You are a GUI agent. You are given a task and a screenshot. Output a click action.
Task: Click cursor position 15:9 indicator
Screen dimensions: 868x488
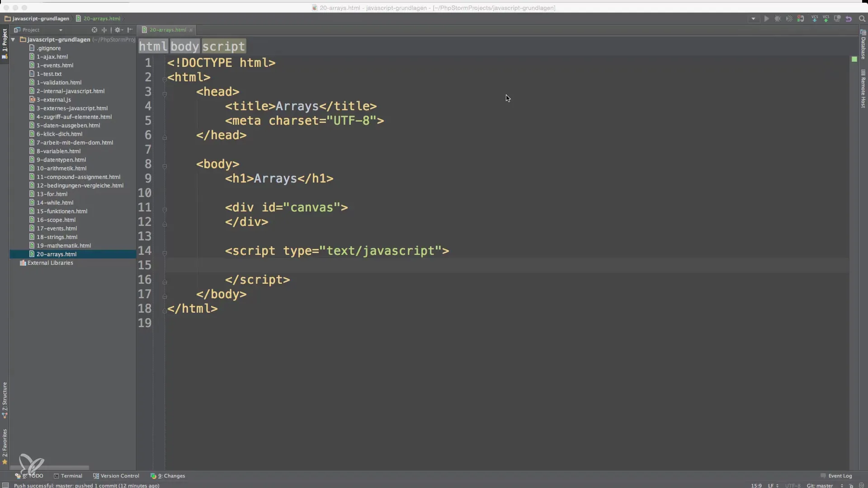click(756, 485)
